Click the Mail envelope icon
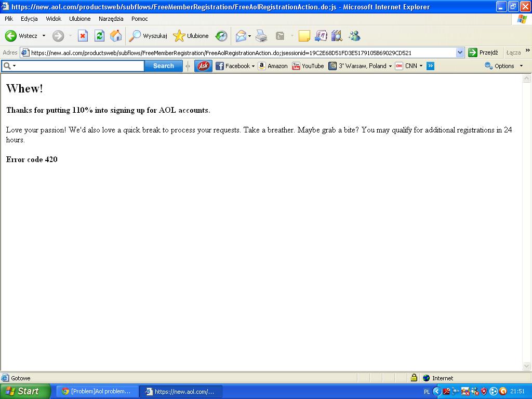532x399 pixels. pyautogui.click(x=241, y=36)
